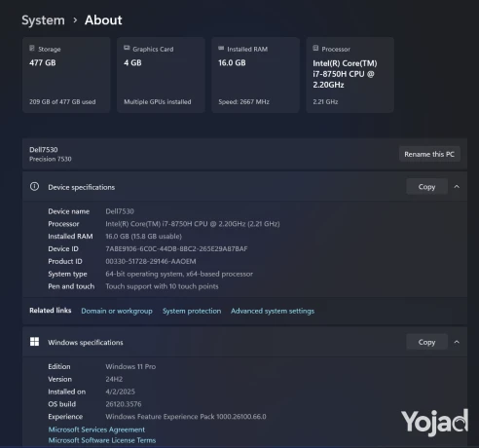Copy the device specifications
This screenshot has width=479, height=448.
coord(426,187)
